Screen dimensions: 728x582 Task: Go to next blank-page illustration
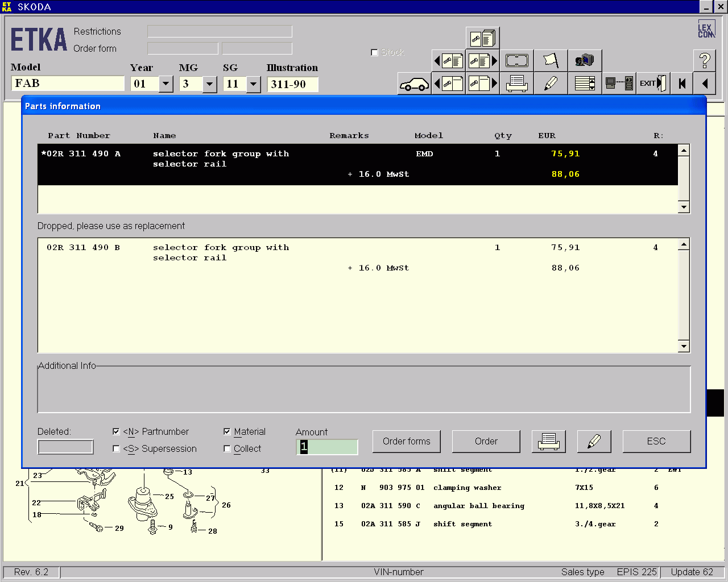pyautogui.click(x=483, y=84)
